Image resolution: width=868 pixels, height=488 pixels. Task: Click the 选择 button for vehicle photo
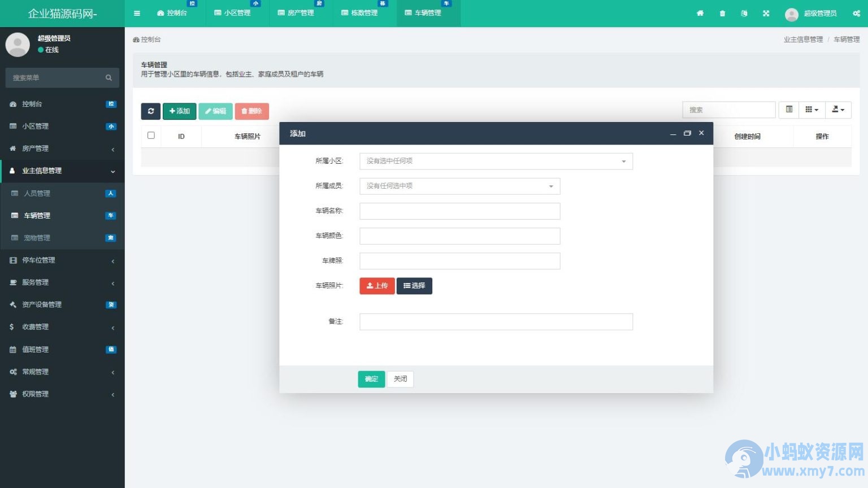[414, 286]
